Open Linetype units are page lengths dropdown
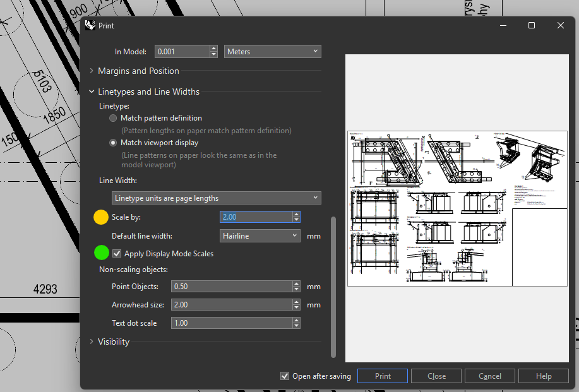The image size is (579, 392). [x=216, y=198]
